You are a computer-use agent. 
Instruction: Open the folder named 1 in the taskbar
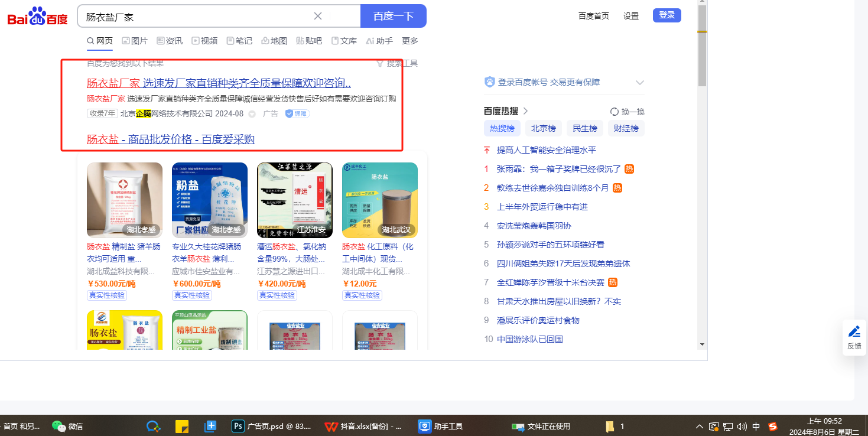(615, 426)
